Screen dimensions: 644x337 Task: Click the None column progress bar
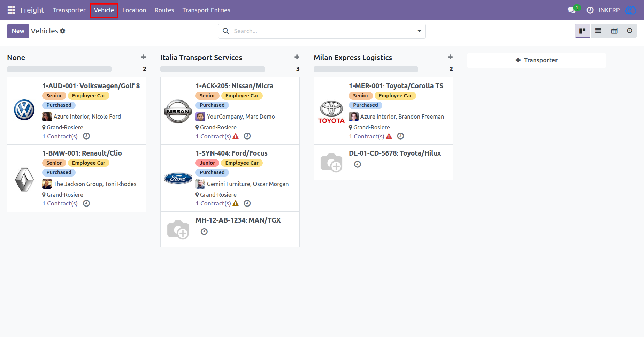click(x=59, y=69)
